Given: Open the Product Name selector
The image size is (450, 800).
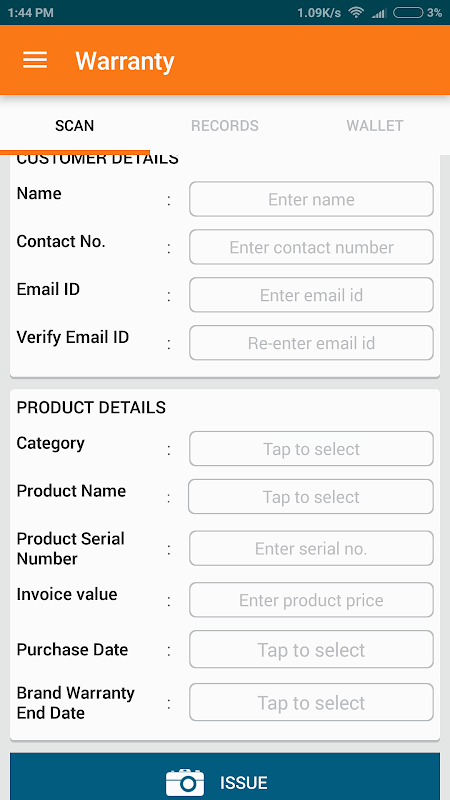Looking at the screenshot, I should [311, 497].
